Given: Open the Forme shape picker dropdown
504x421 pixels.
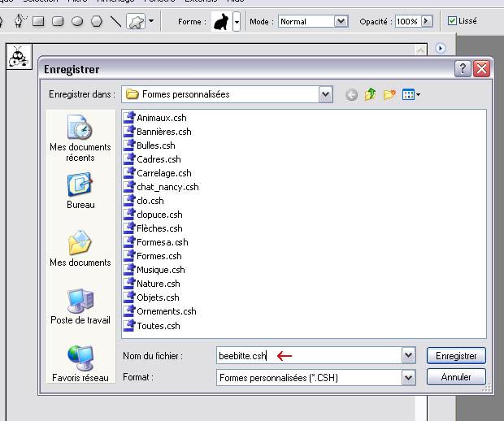Looking at the screenshot, I should pos(237,22).
